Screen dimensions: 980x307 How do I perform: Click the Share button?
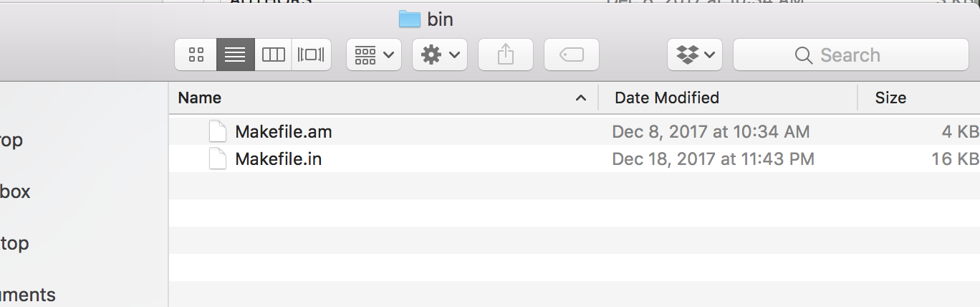click(506, 55)
